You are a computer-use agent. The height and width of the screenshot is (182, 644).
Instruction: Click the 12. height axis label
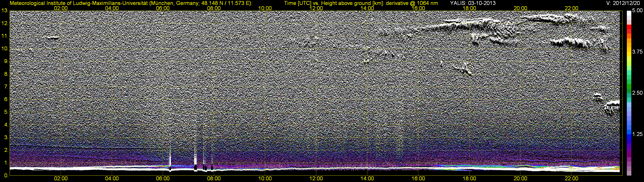click(x=5, y=23)
